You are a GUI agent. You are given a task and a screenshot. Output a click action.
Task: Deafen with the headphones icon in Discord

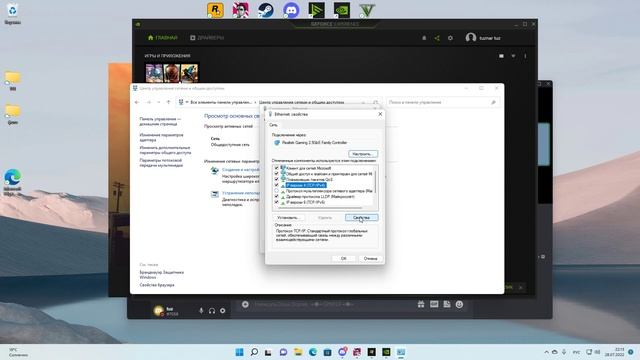tap(212, 311)
